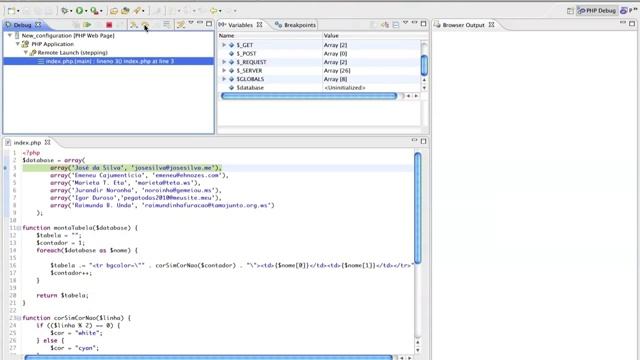This screenshot has height=360, width=640.
Task: Click the Open Type toolbar icon left of folder icon
Action: click(114, 11)
